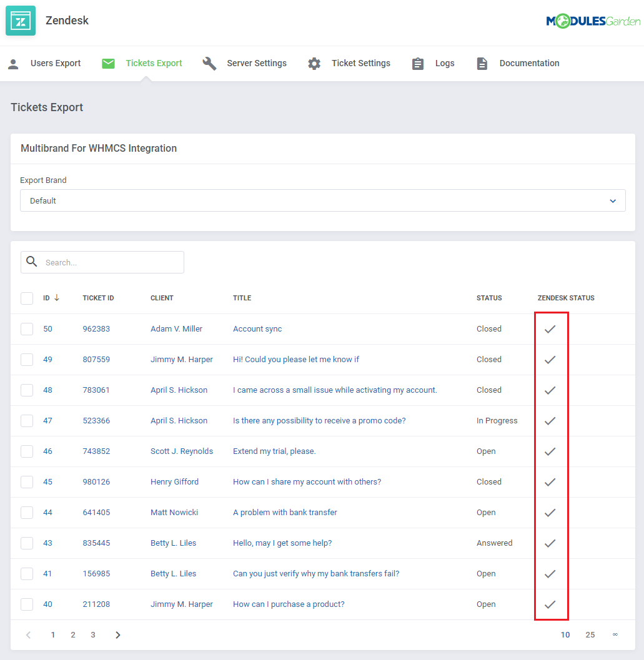Open ticket ID link 211208

coord(96,604)
